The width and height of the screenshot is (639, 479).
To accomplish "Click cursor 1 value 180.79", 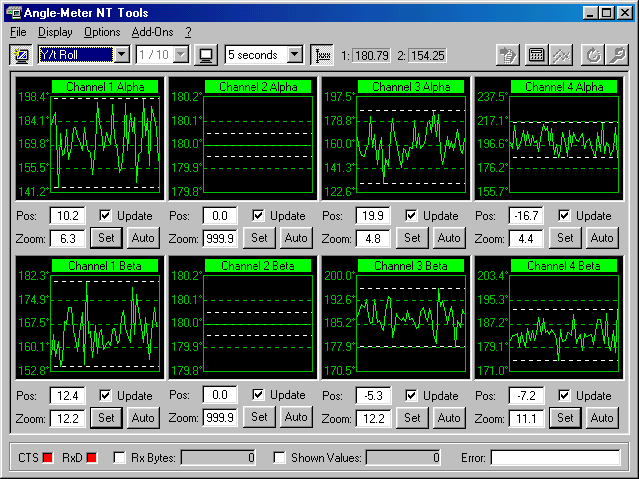I will (x=371, y=55).
